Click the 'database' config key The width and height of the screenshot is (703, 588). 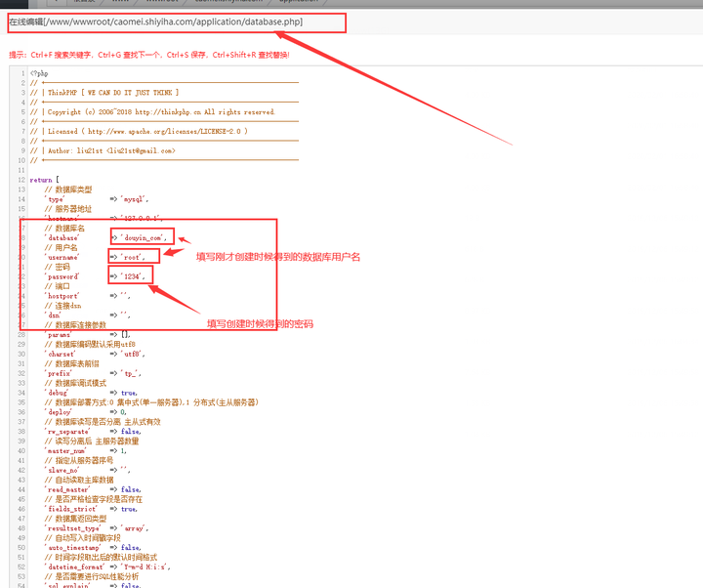pyautogui.click(x=62, y=238)
